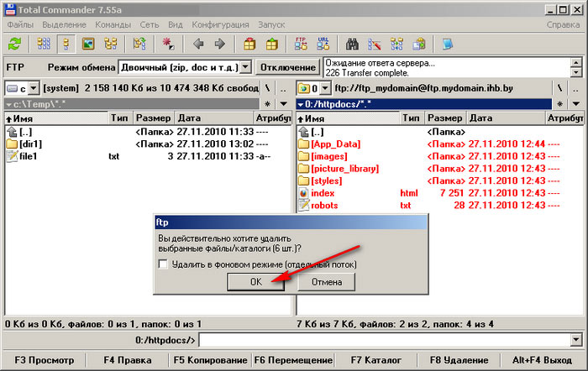
Task: Select the full details view icon
Action: [66, 44]
